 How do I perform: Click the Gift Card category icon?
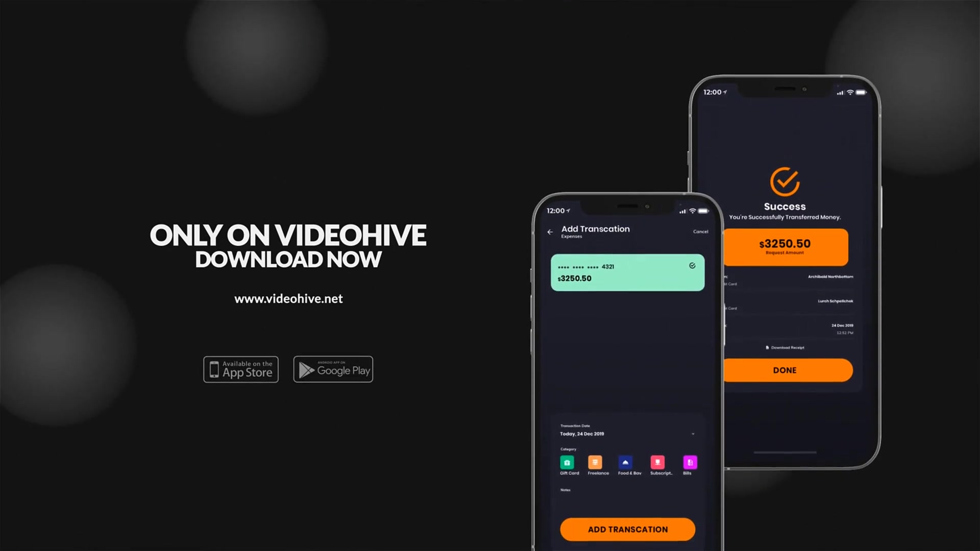[x=568, y=462]
